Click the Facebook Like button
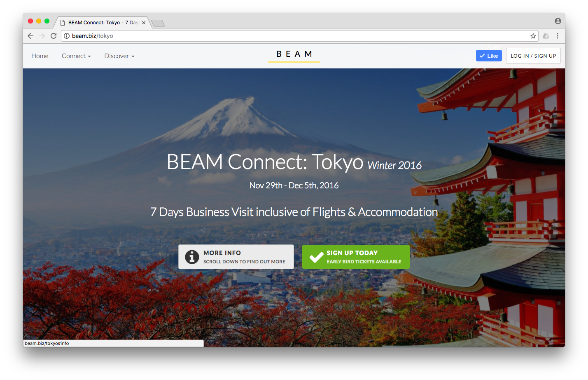Screen dimensions: 588x380 tap(489, 56)
